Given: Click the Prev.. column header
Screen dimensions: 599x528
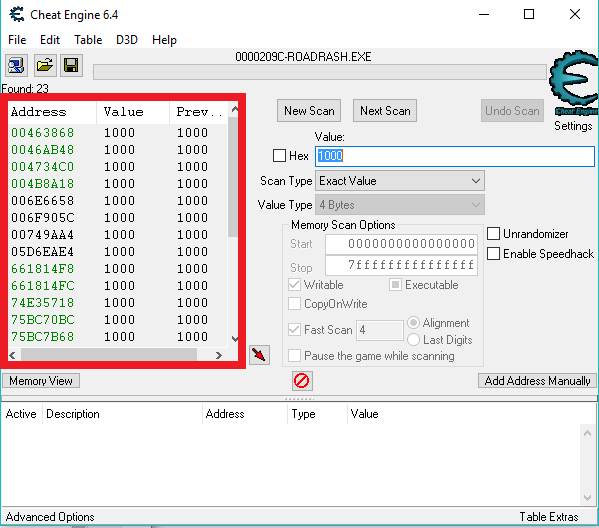Looking at the screenshot, I should (199, 112).
